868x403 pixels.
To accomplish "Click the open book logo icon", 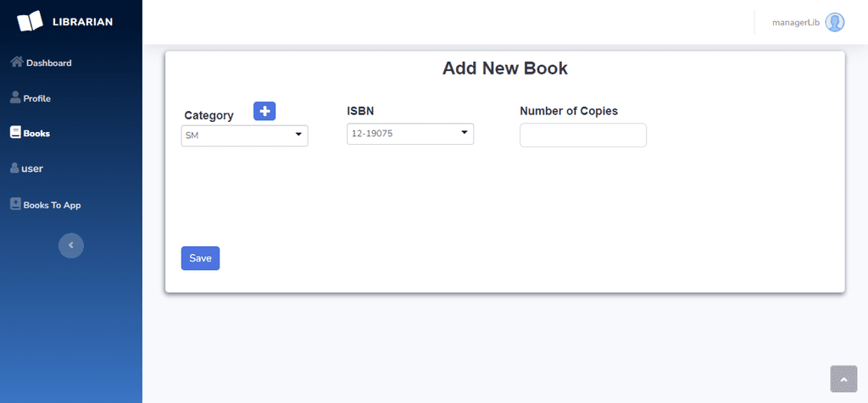I will click(x=30, y=21).
